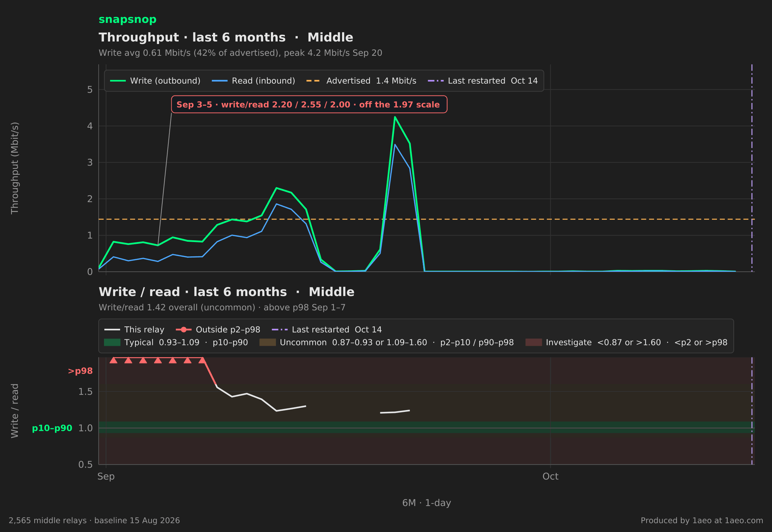This screenshot has height=532, width=772.
Task: Click the green Typical 0.93–1.09 swatch
Action: pos(112,343)
